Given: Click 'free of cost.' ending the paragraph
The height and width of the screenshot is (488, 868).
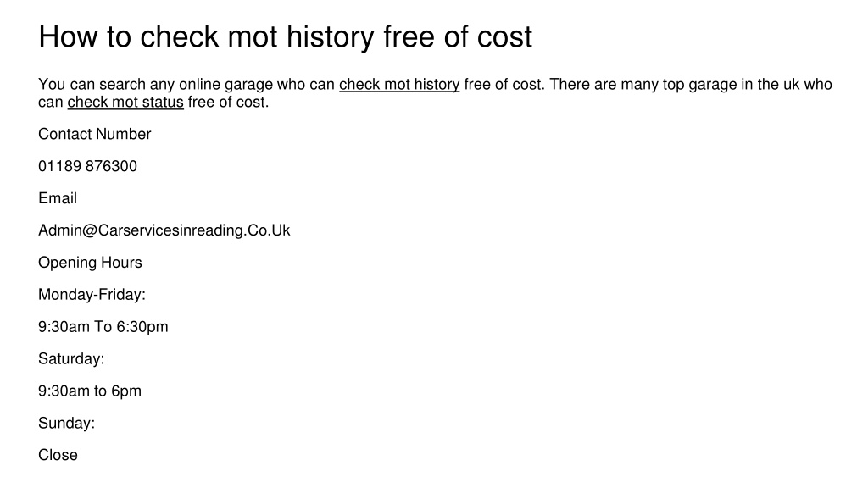Looking at the screenshot, I should (x=228, y=103).
